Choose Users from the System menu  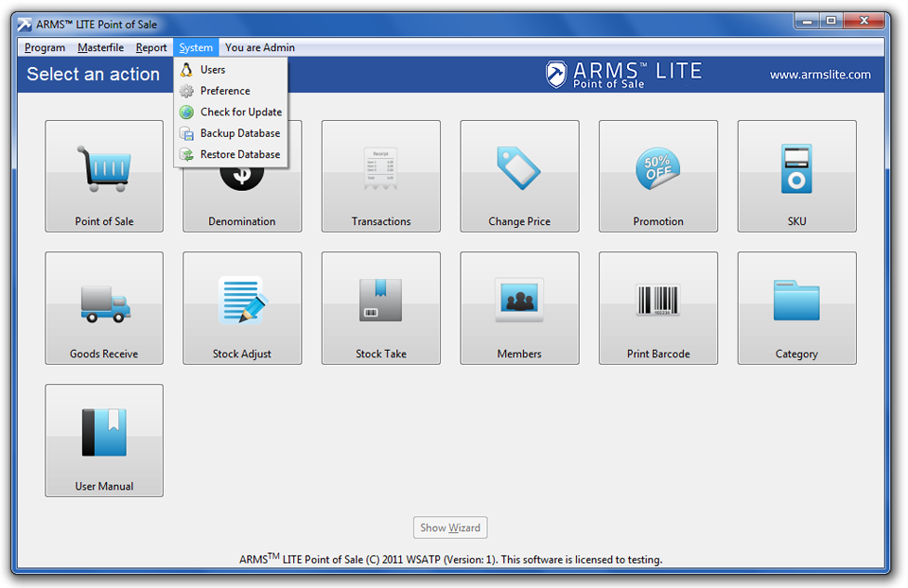tap(231, 69)
